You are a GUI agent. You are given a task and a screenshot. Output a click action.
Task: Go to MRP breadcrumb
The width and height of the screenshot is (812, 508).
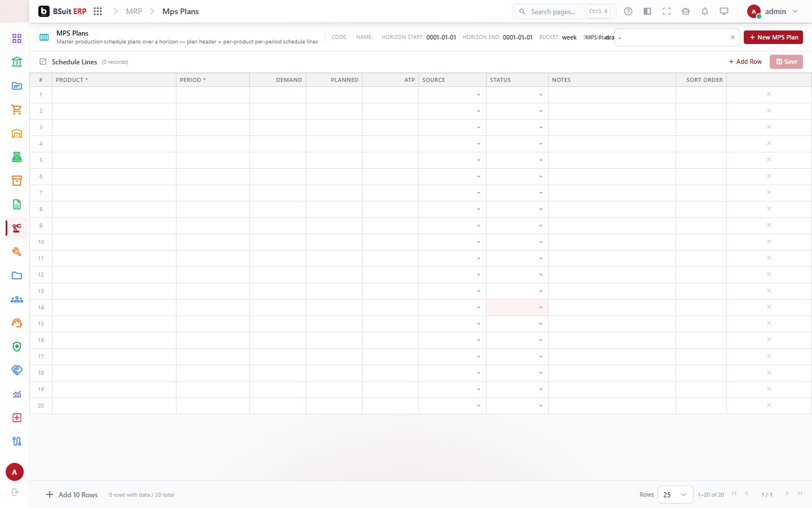pyautogui.click(x=134, y=11)
